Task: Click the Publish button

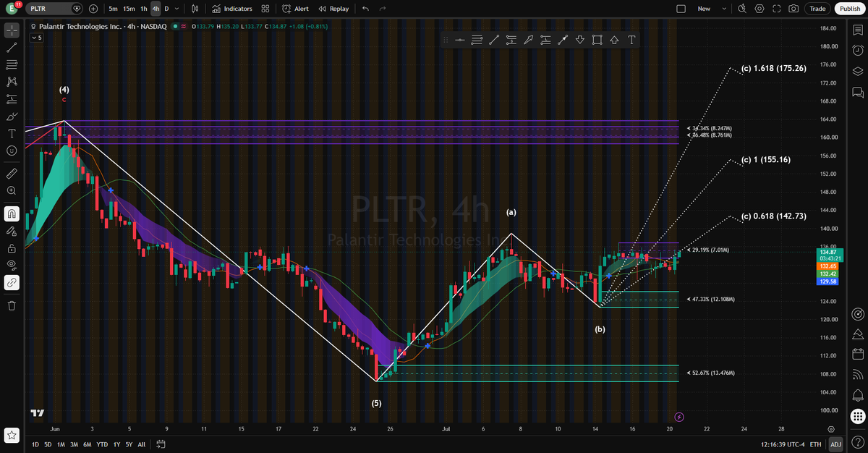Action: point(848,9)
